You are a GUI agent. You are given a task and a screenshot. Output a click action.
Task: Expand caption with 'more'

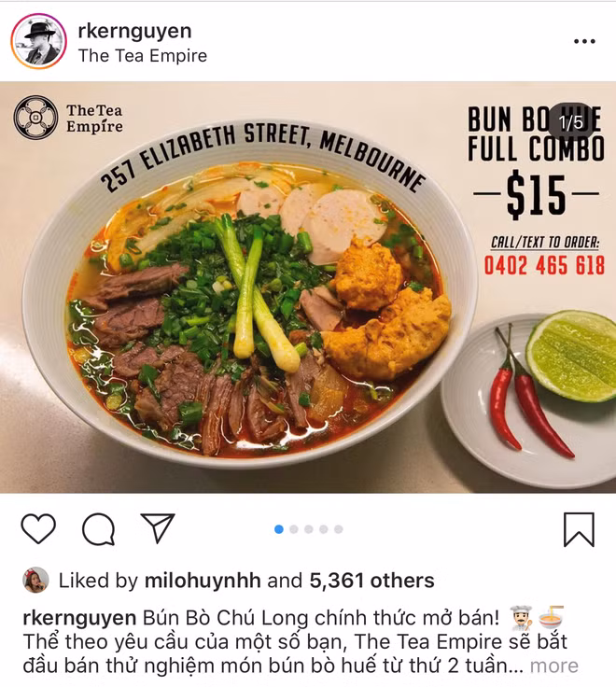pyautogui.click(x=553, y=666)
